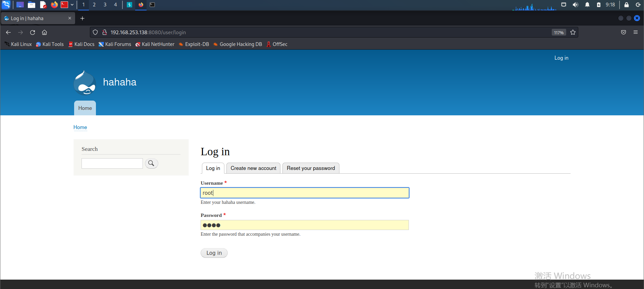Viewport: 644px width, 289px height.
Task: Open the file manager taskbar icon
Action: click(32, 5)
